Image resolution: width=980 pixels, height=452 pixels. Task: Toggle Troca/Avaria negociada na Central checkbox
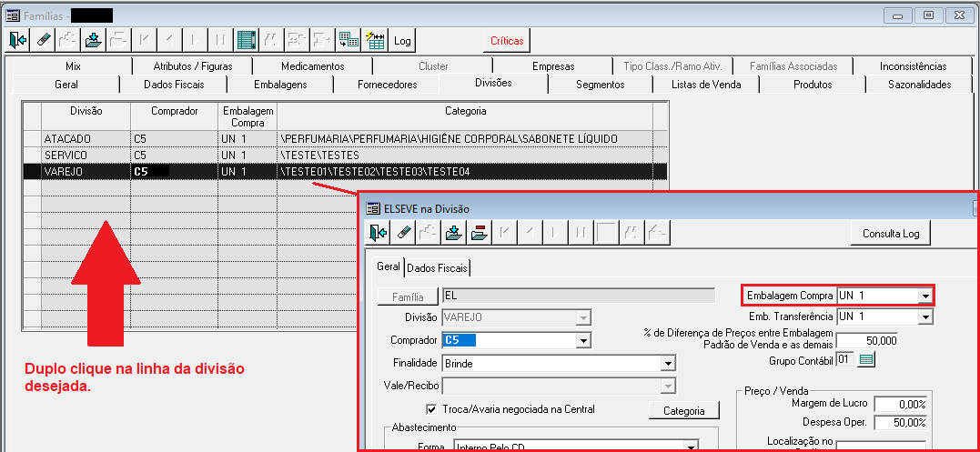(x=430, y=409)
